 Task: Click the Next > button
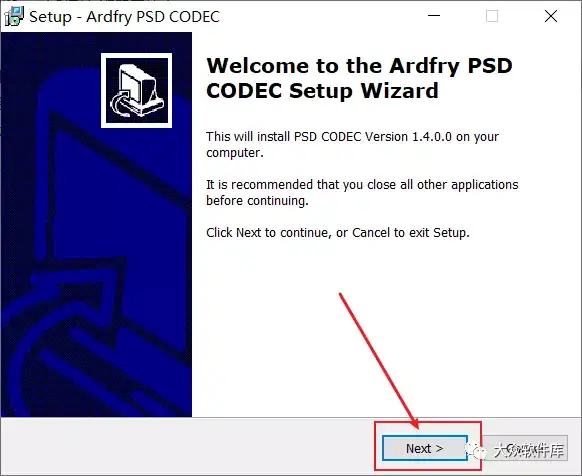(425, 448)
